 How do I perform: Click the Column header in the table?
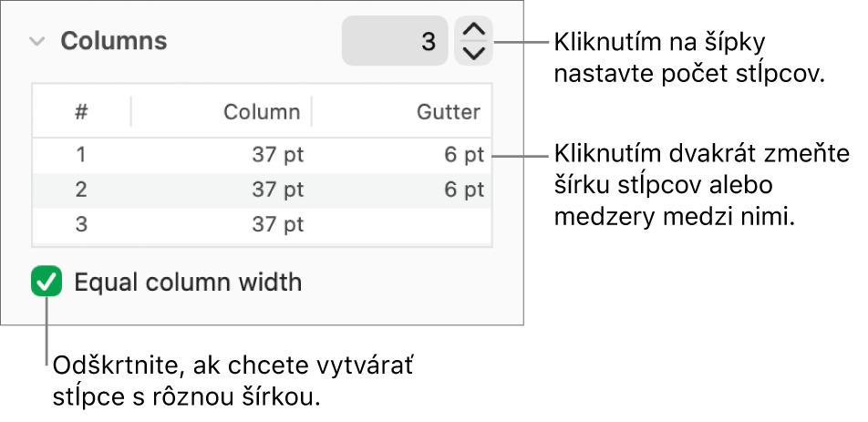(x=262, y=112)
